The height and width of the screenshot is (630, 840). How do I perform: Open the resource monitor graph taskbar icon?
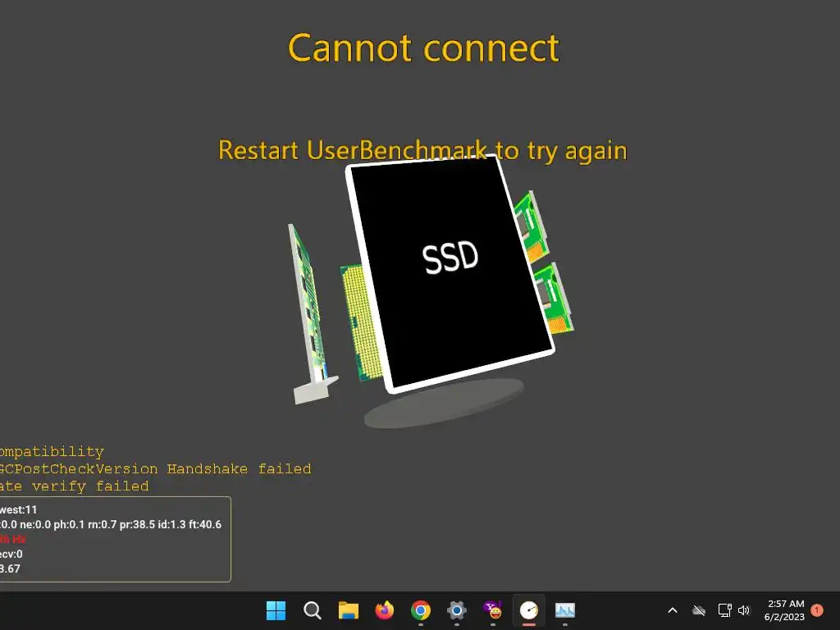coord(564,610)
